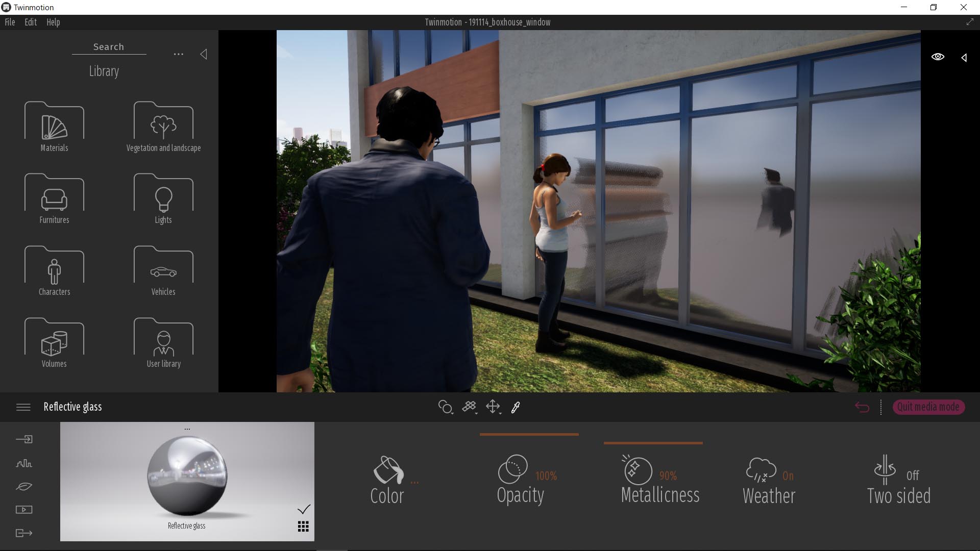Click the leaf/nature panel sidebar icon
This screenshot has width=980, height=551.
pos(24,486)
